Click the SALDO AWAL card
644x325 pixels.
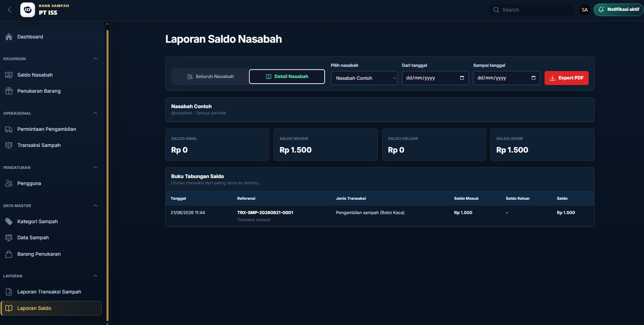(x=217, y=144)
